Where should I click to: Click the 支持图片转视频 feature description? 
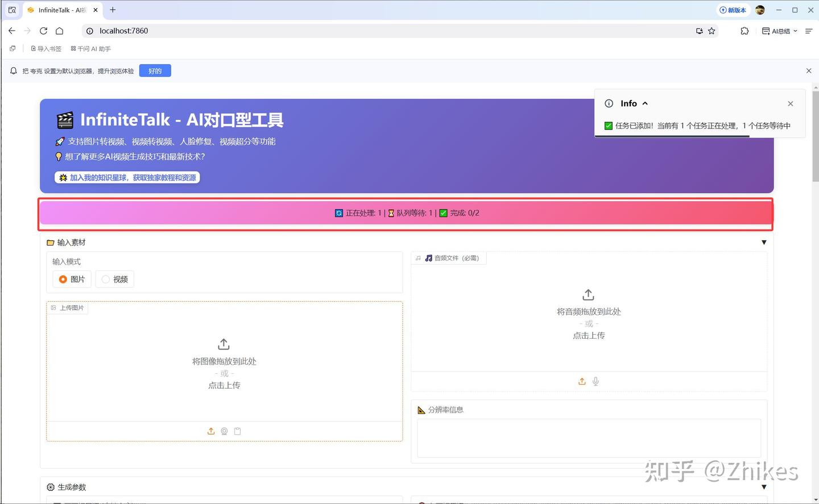166,141
